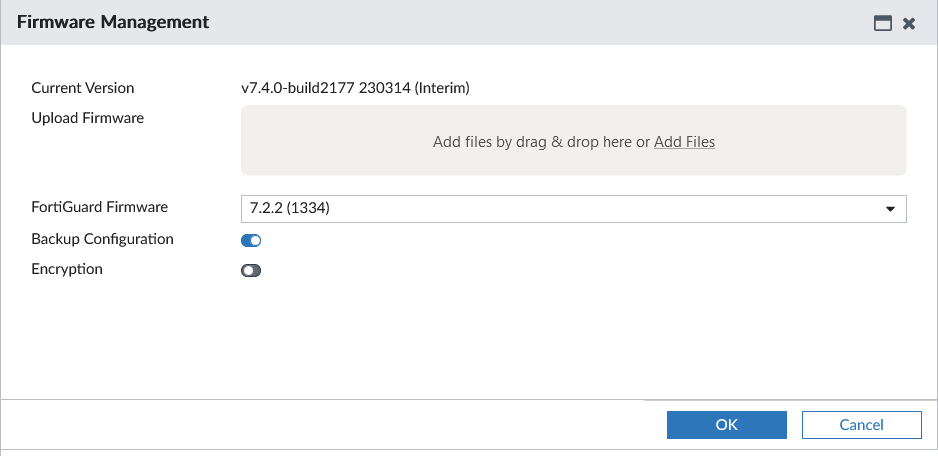Screen dimensions: 938x456
Task: Click the Add Files link
Action: tap(684, 142)
